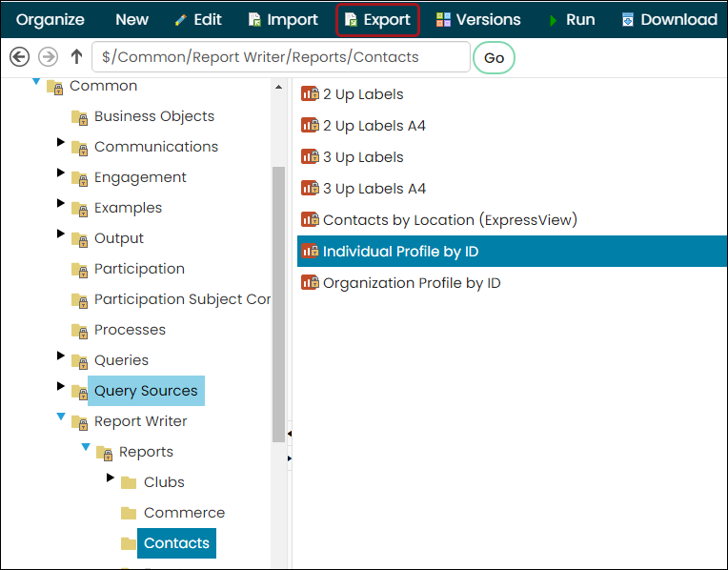Click the Report Writer folder icon
Image resolution: width=728 pixels, height=570 pixels.
pos(80,423)
